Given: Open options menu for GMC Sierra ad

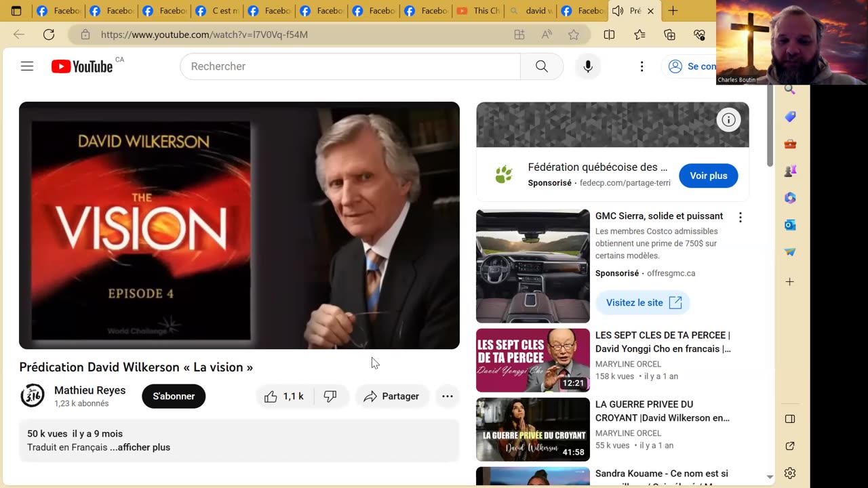Looking at the screenshot, I should 741,218.
